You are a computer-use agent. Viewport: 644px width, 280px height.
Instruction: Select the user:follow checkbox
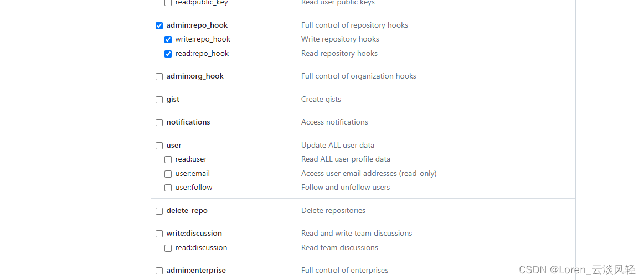click(x=168, y=188)
